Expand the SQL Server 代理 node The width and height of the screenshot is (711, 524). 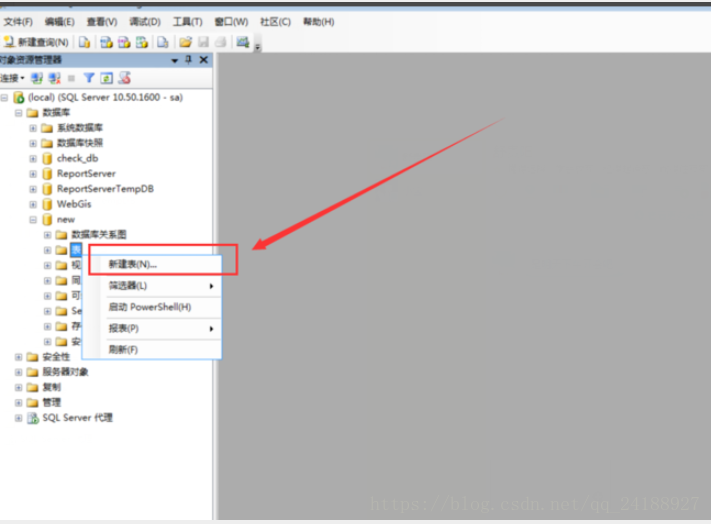click(18, 418)
